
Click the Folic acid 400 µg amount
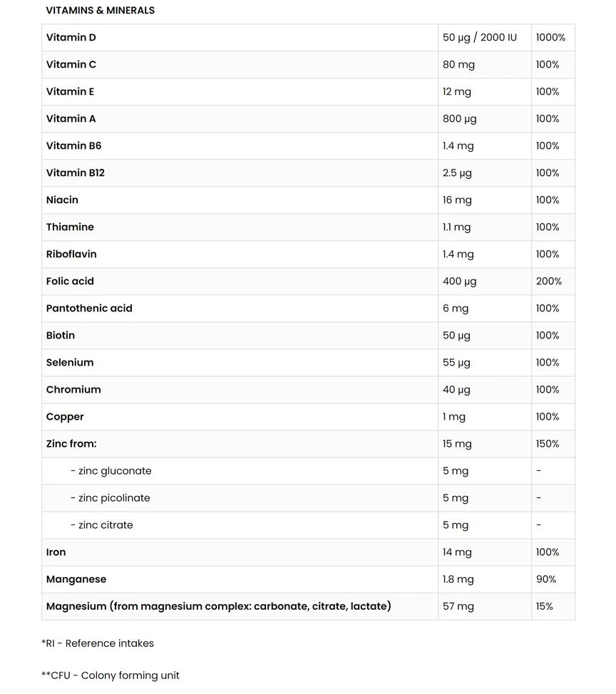459,281
